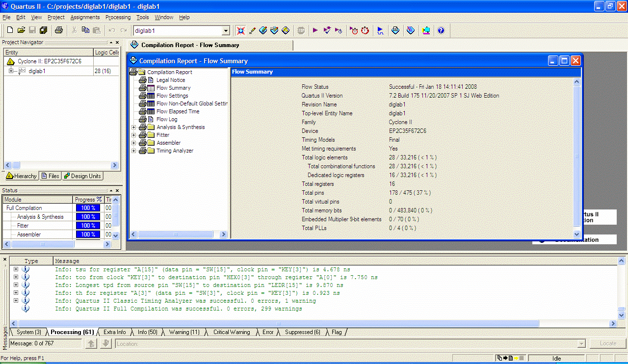The image size is (628, 364).
Task: View the Full Compilation progress bar
Action: 87,208
